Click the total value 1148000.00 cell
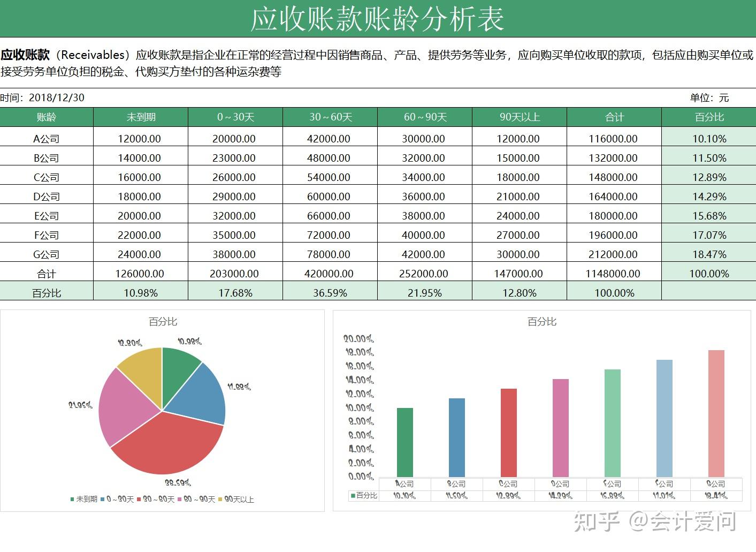The width and height of the screenshot is (756, 552). pos(614,273)
